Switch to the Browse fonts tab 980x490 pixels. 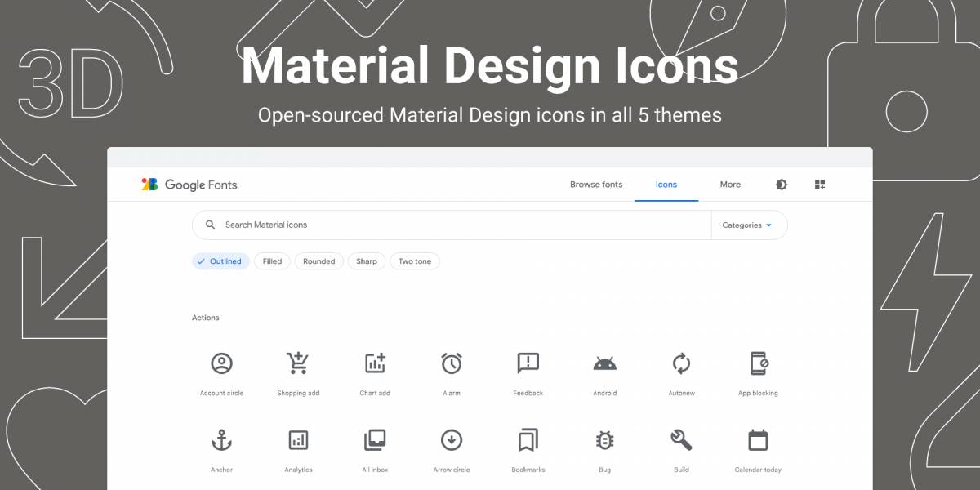(x=595, y=185)
